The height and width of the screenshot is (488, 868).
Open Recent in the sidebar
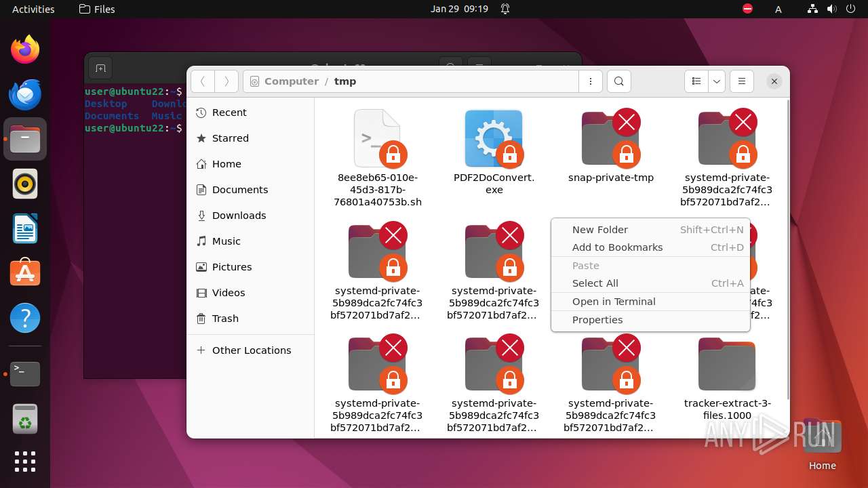pyautogui.click(x=250, y=113)
